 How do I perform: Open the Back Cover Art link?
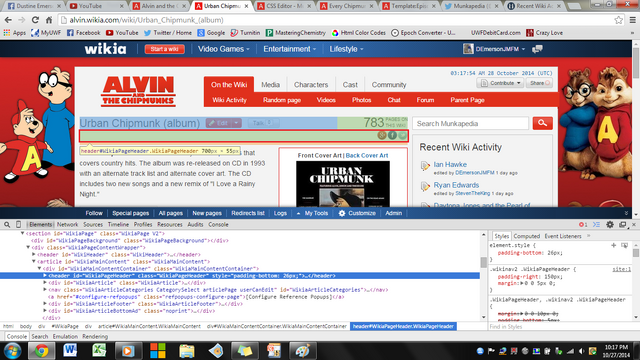click(x=367, y=155)
